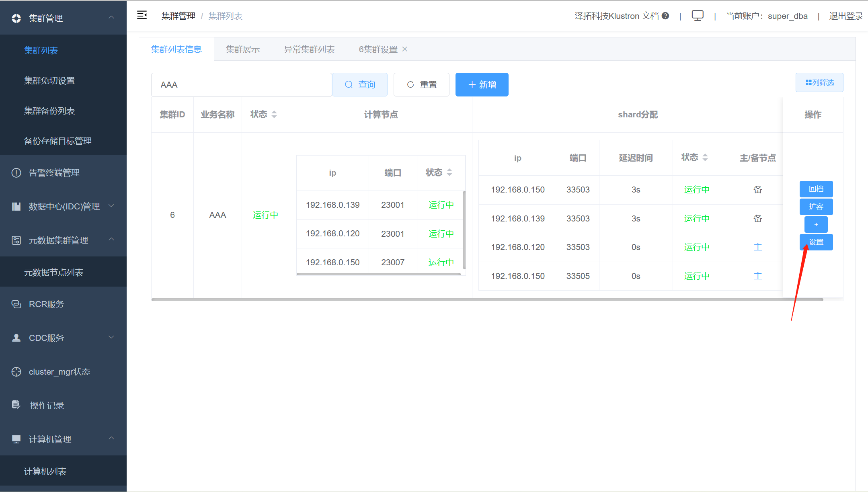Click the 设置 settings button
The image size is (868, 492).
(816, 242)
